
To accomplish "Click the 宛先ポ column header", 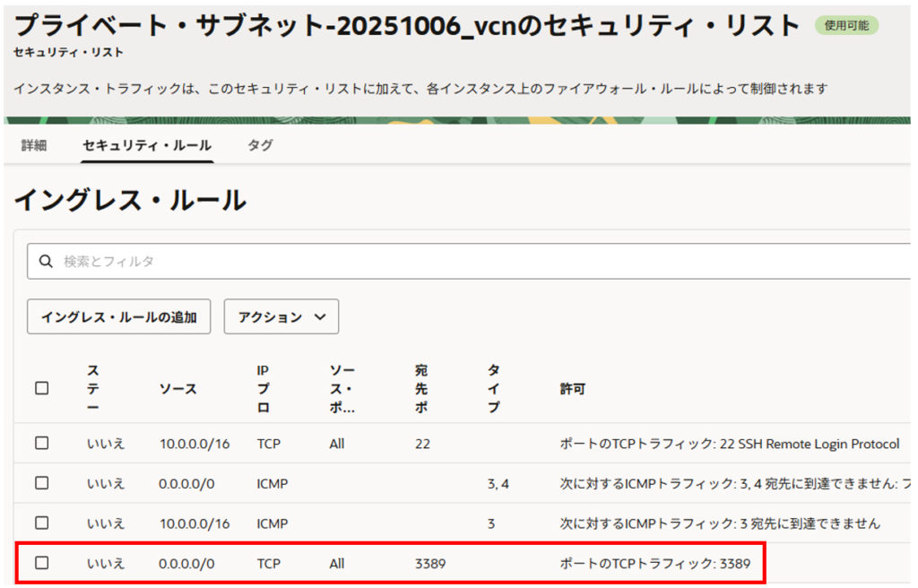I will (421, 389).
